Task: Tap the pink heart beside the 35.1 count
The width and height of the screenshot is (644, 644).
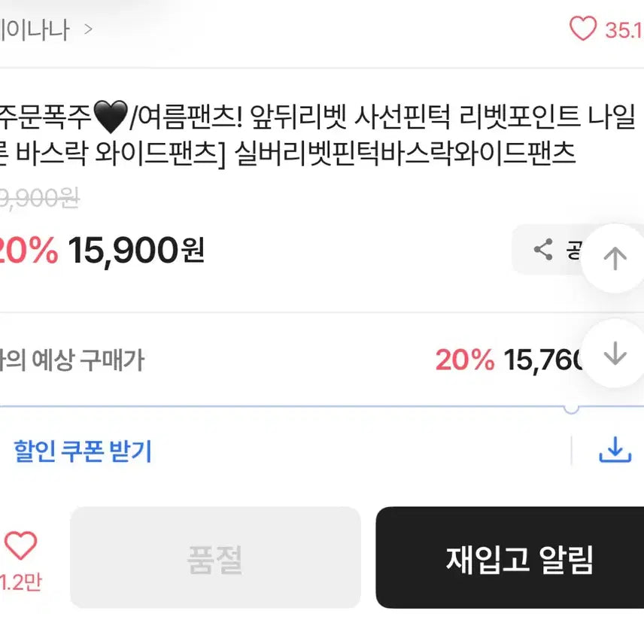Action: 582,29
